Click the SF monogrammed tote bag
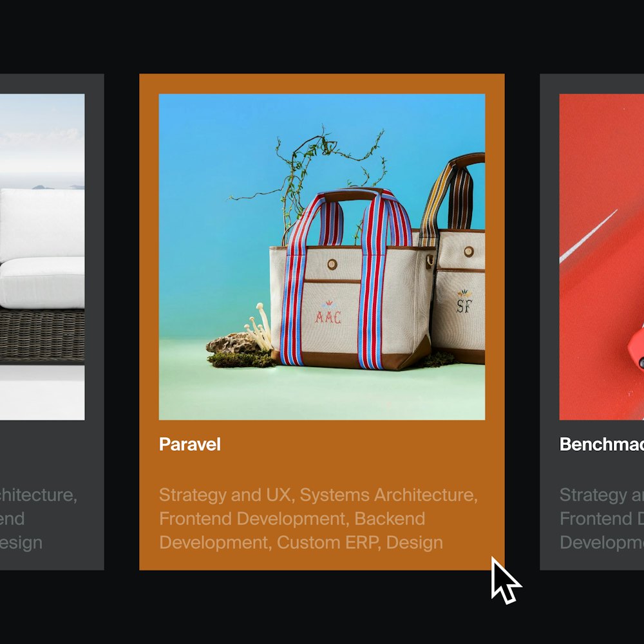The height and width of the screenshot is (644, 644). [456, 259]
